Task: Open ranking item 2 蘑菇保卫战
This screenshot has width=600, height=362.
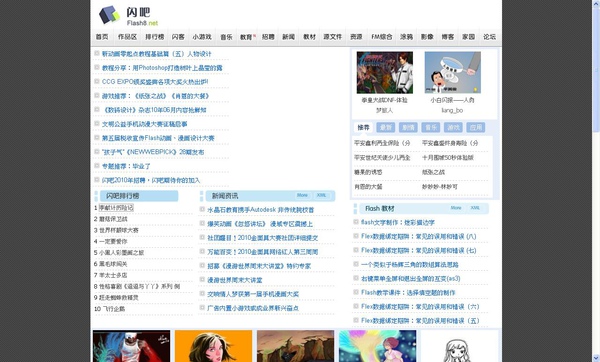Action: point(113,219)
